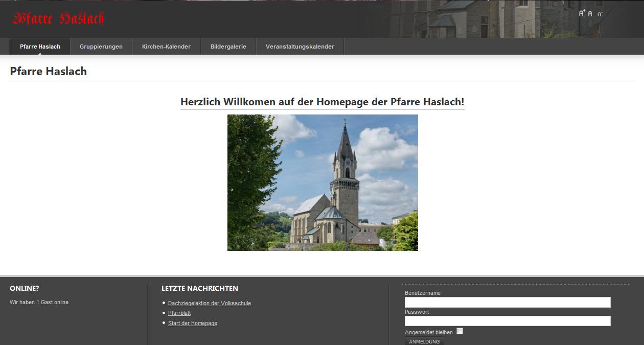Open Start der Homepage link
The height and width of the screenshot is (345, 644).
click(x=192, y=323)
